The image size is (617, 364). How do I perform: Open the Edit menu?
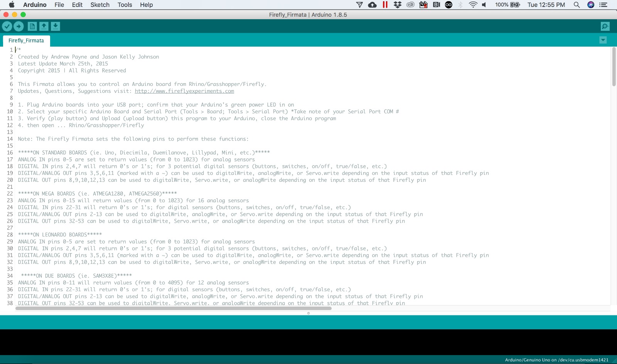pos(77,5)
